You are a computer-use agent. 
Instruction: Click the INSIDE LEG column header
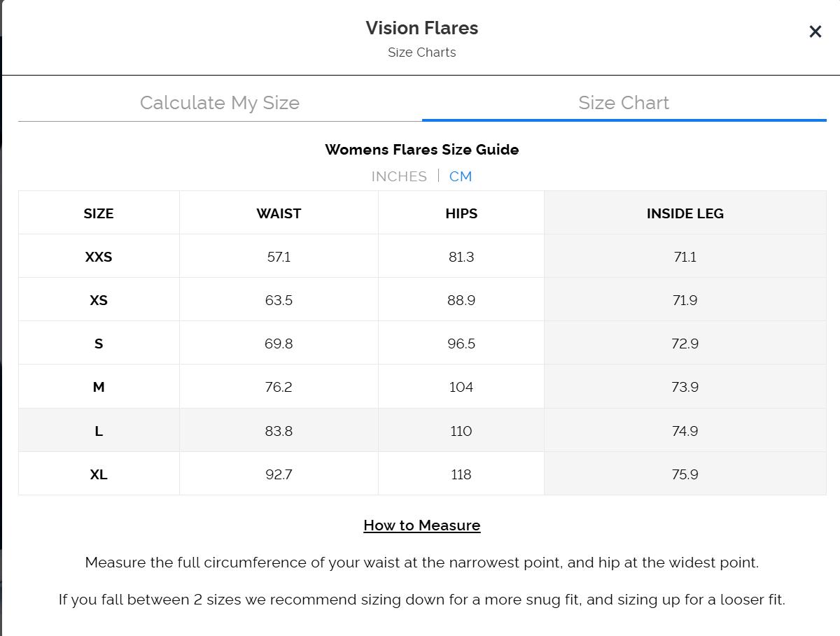[684, 213]
